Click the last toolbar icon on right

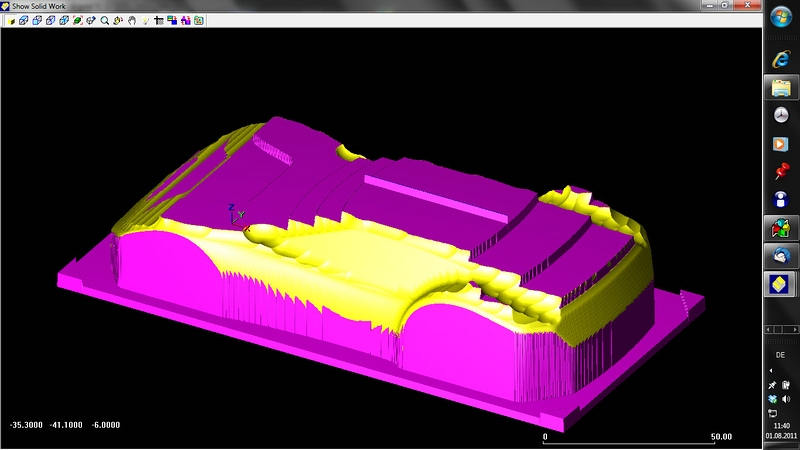[199, 21]
